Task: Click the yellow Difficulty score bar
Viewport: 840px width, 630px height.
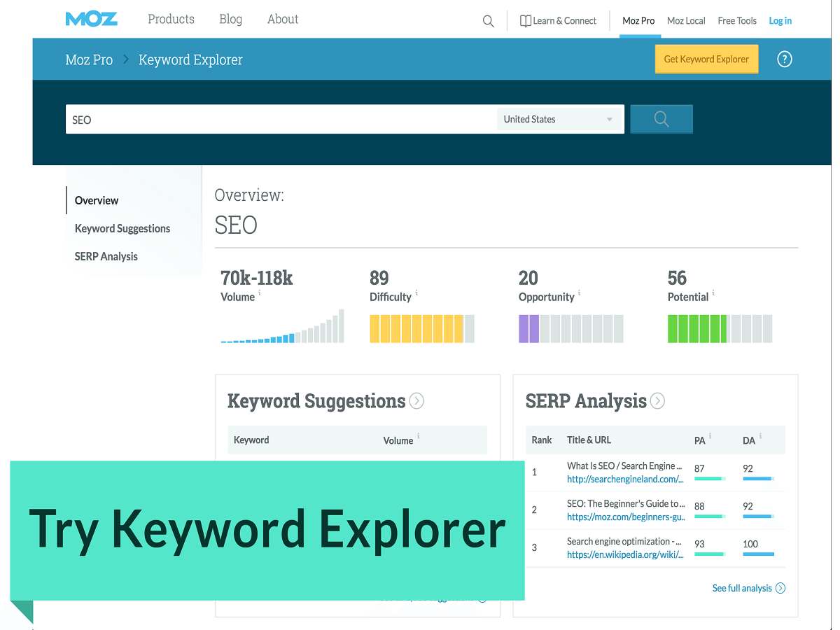Action: 421,328
